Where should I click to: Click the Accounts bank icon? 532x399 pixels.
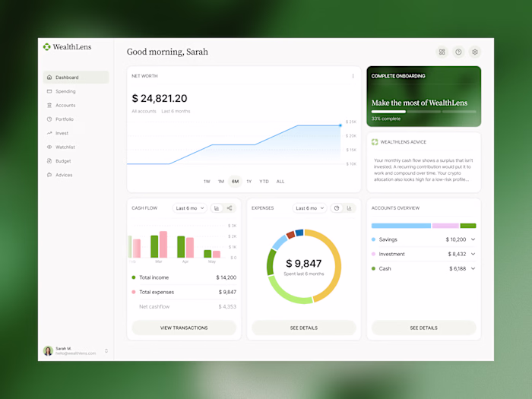[49, 105]
